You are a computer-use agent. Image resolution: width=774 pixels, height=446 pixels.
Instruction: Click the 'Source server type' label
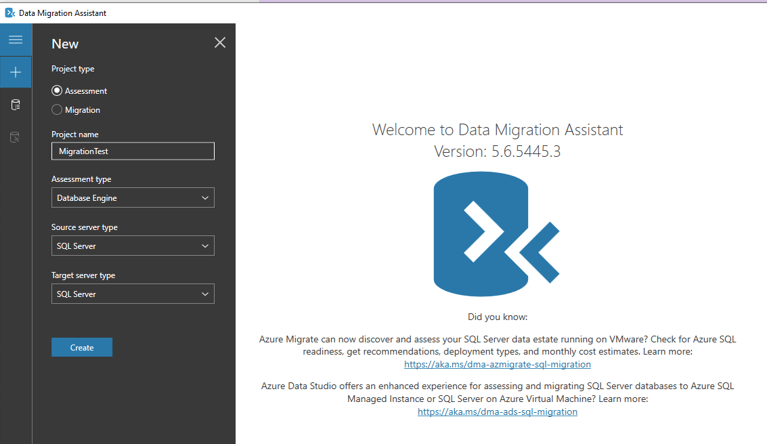[x=84, y=227]
